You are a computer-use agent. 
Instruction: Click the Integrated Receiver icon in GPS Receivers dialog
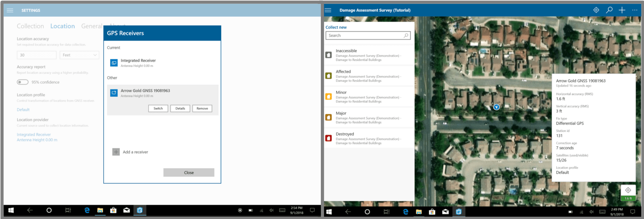pyautogui.click(x=114, y=63)
